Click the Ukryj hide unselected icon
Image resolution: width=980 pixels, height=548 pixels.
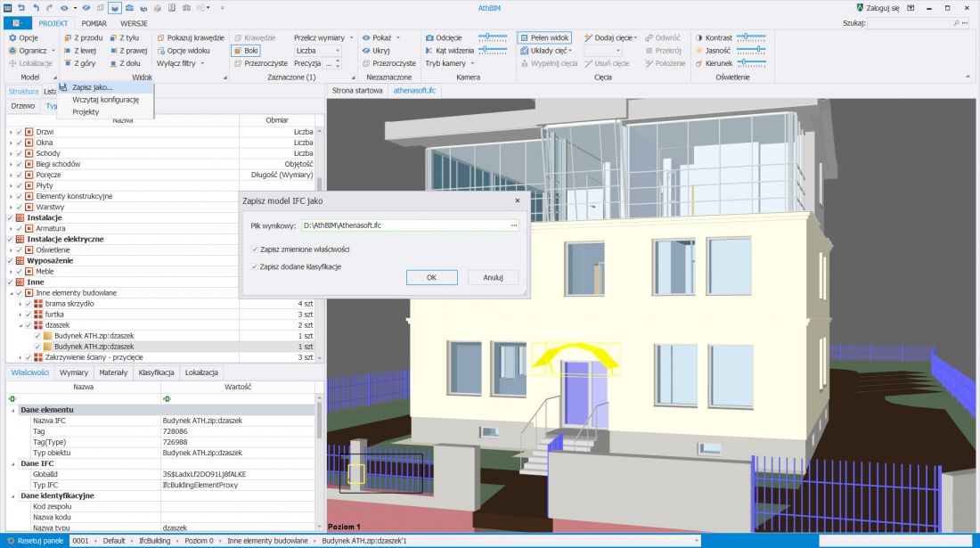click(x=366, y=51)
